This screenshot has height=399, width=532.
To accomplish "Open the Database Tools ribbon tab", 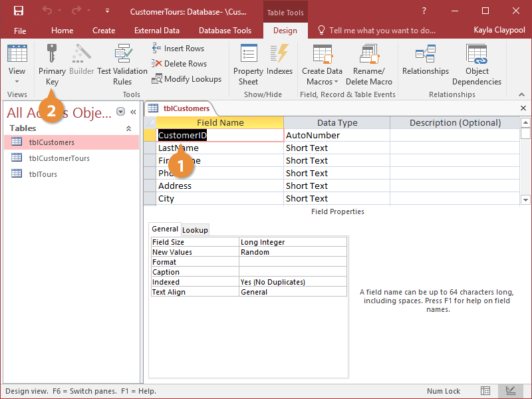I will [225, 30].
